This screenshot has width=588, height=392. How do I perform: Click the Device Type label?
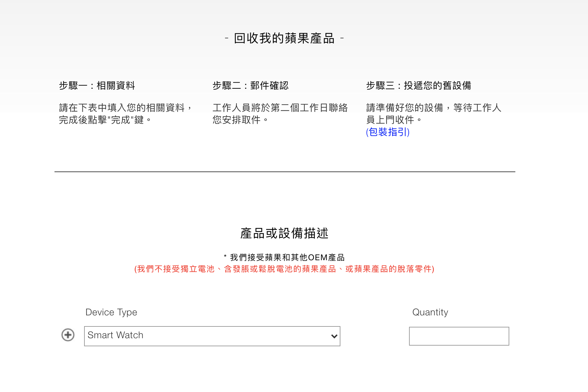111,312
